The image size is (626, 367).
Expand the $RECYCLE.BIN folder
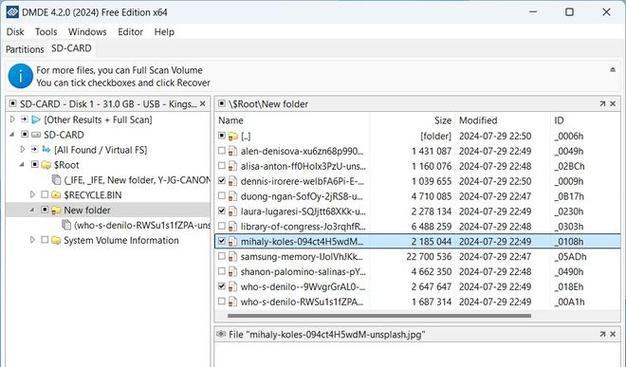click(x=33, y=194)
